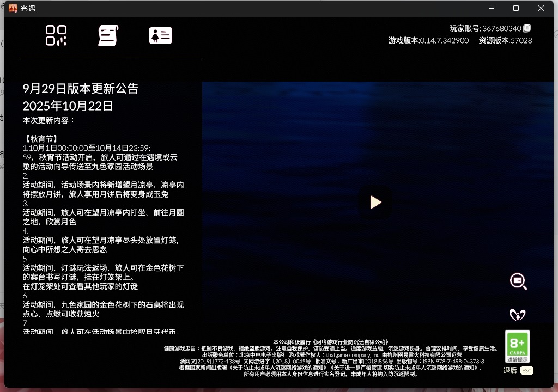The width and height of the screenshot is (558, 392).
Task: Click the line mentioning 欣赏月色
Action: tap(50, 222)
